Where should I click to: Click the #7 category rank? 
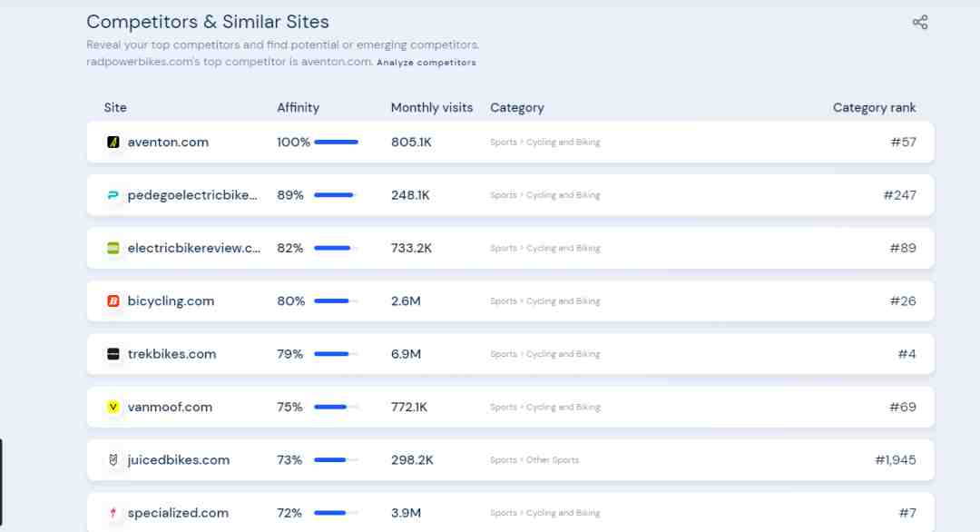click(x=907, y=513)
